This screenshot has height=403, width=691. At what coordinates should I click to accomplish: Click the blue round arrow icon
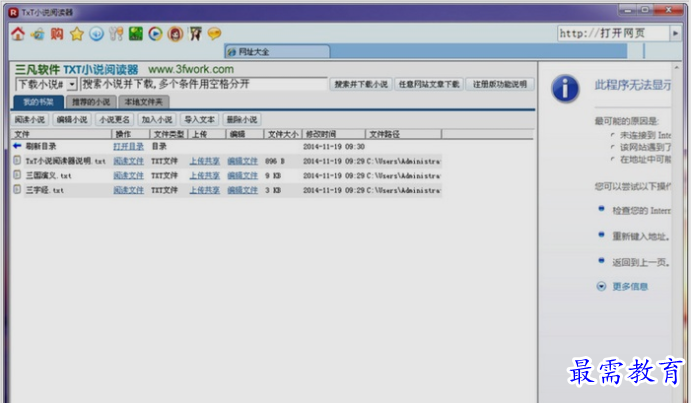pyautogui.click(x=97, y=34)
